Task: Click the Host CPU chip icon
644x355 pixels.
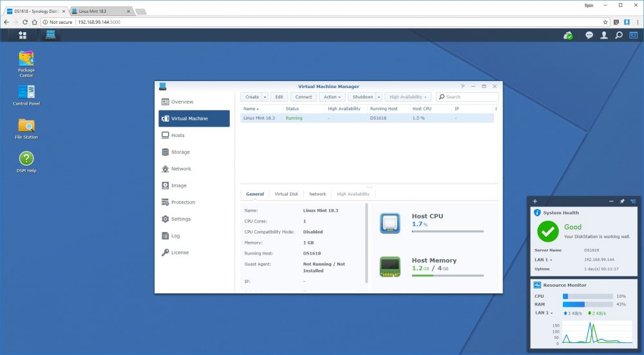Action: [x=390, y=223]
